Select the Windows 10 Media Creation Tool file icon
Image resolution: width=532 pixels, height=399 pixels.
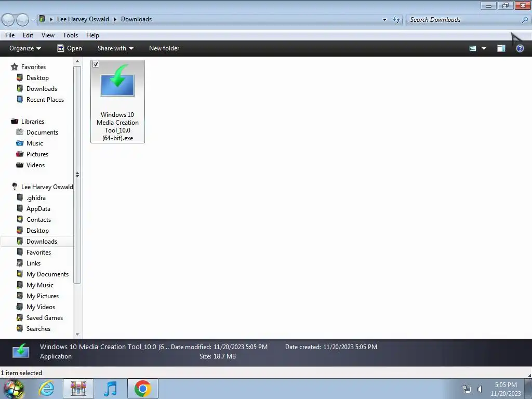(117, 81)
